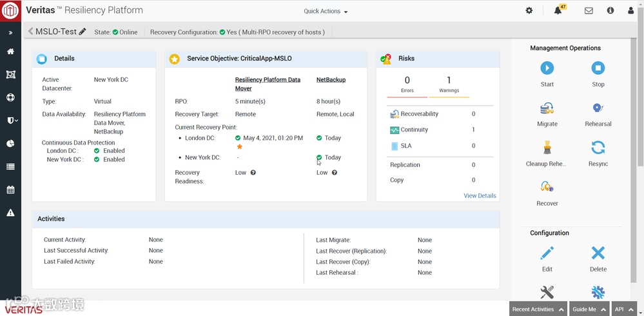Image resolution: width=644 pixels, height=316 pixels.
Task: Open the Recover operation
Action: tap(547, 188)
